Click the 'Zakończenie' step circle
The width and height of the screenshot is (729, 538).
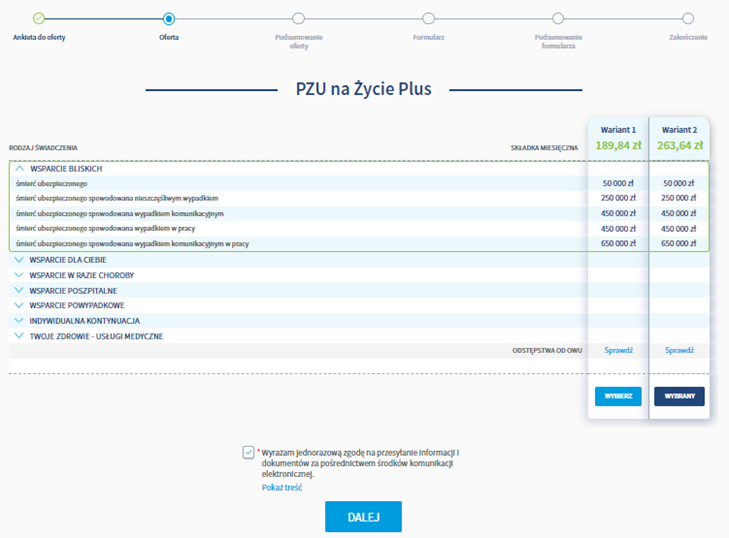688,19
